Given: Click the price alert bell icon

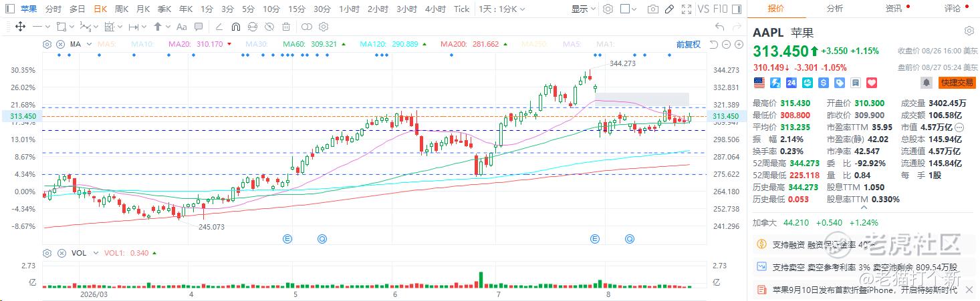Looking at the screenshot, I should pyautogui.click(x=926, y=83).
